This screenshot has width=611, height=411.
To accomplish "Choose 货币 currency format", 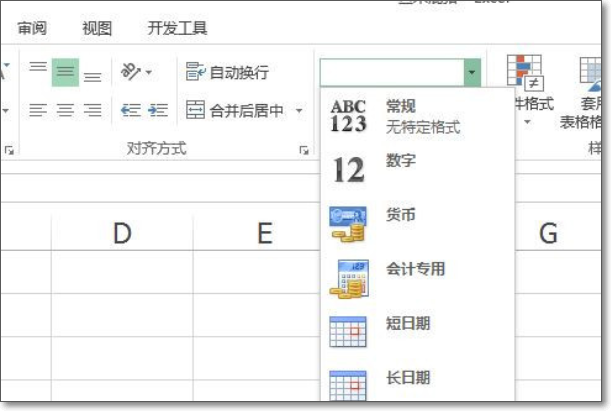I will coord(417,224).
